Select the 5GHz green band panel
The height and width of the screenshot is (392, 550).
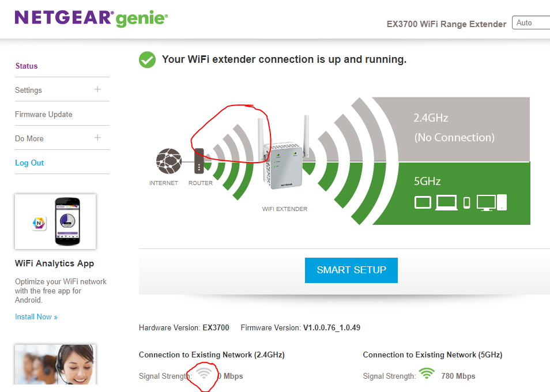tap(453, 193)
